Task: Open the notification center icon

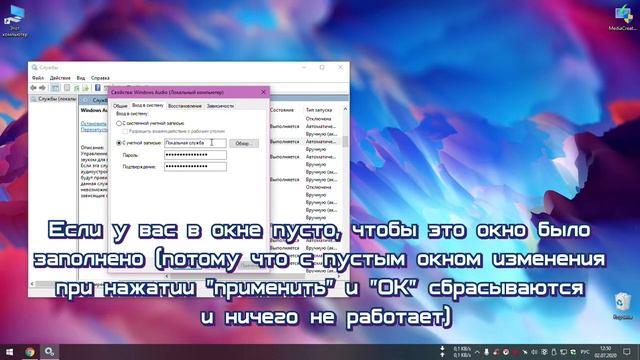Action: 627,352
